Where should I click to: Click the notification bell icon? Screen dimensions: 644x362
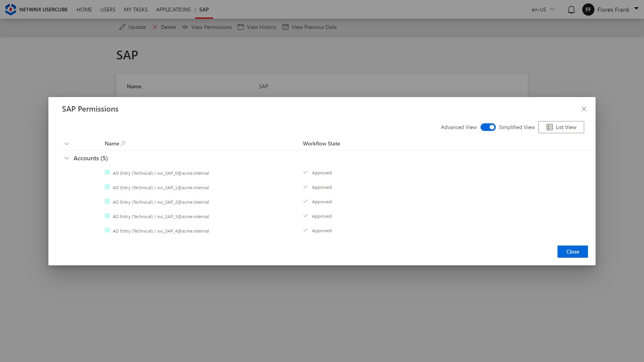point(571,10)
